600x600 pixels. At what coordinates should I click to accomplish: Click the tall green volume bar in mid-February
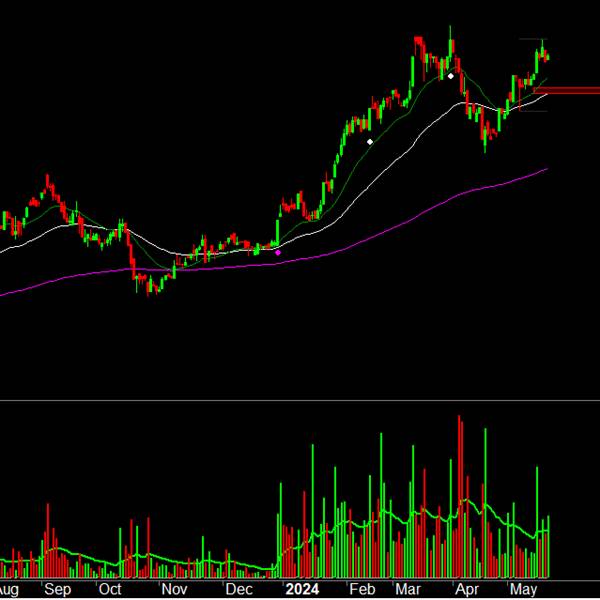381,505
